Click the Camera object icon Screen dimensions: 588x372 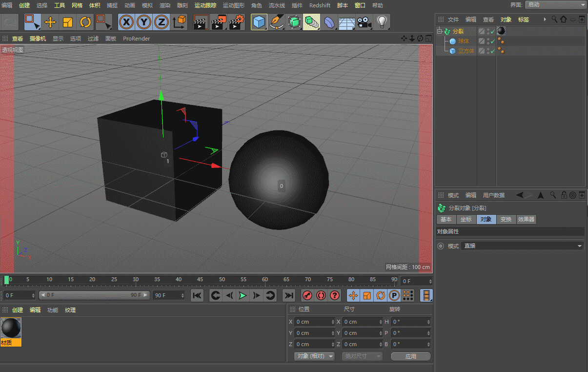pyautogui.click(x=364, y=22)
